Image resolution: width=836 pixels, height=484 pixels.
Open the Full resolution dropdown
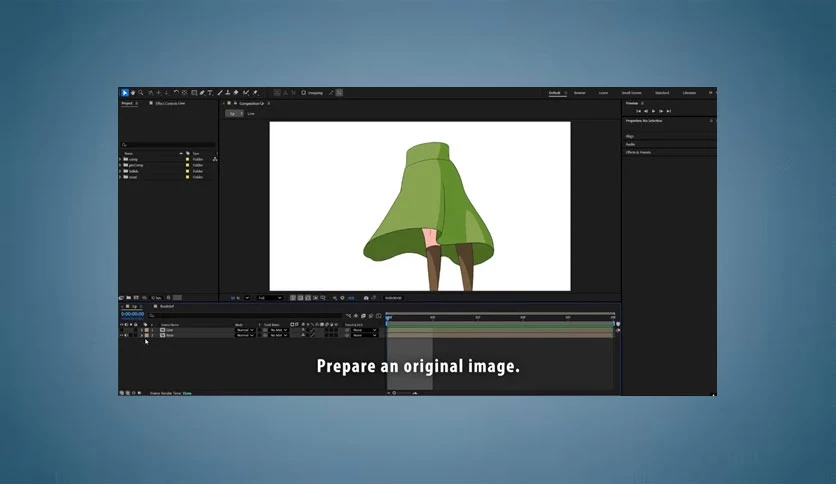point(270,298)
